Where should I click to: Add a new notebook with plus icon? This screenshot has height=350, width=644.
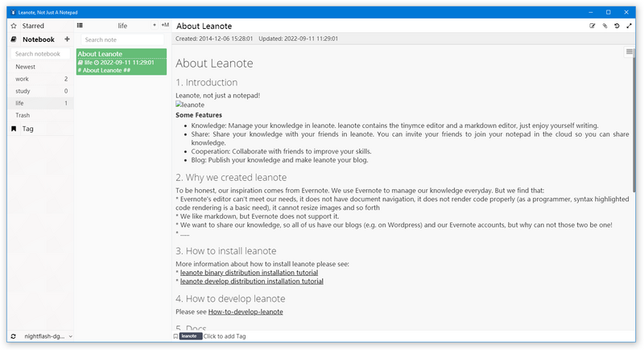pyautogui.click(x=67, y=39)
